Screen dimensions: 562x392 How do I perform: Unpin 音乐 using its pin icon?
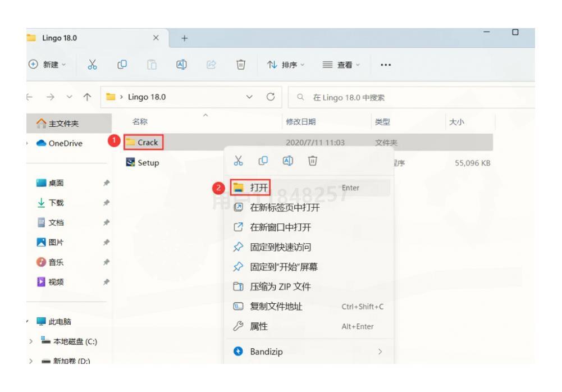(x=106, y=262)
